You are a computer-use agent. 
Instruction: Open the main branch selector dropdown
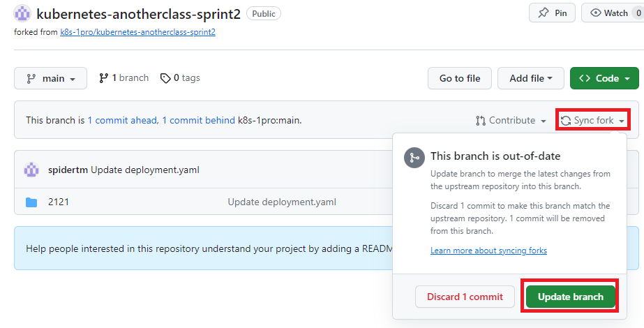50,78
